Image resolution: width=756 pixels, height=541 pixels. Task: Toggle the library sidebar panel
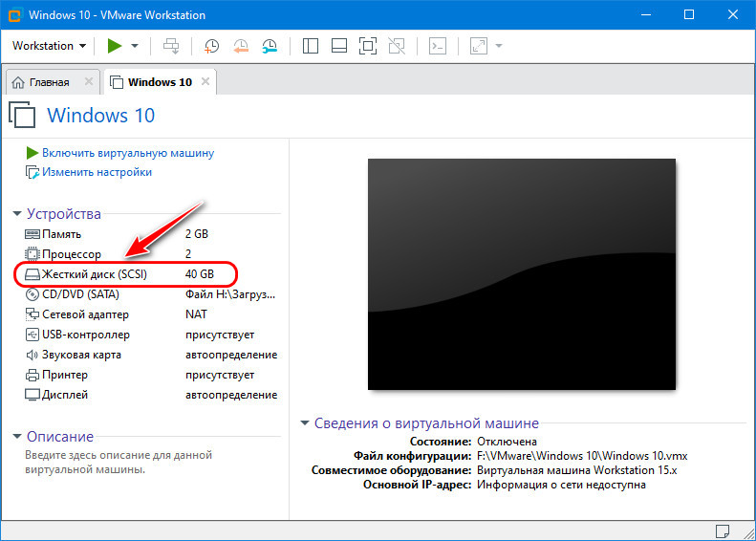[x=310, y=46]
